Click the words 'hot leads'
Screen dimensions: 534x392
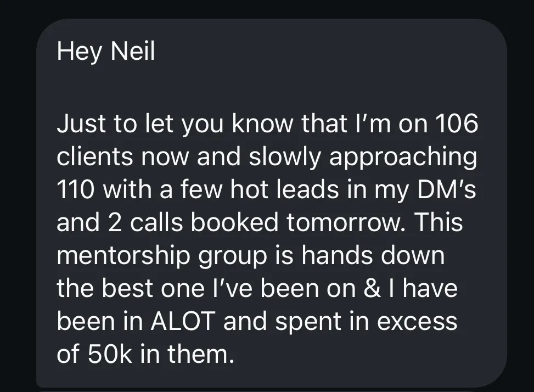pyautogui.click(x=284, y=189)
